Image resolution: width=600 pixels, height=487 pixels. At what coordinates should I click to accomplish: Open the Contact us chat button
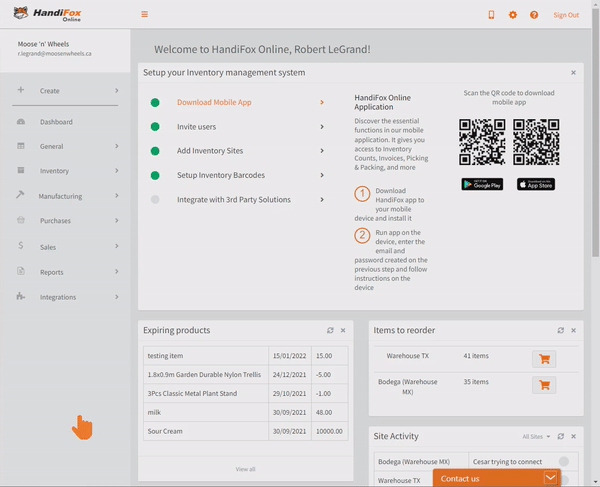click(x=497, y=478)
